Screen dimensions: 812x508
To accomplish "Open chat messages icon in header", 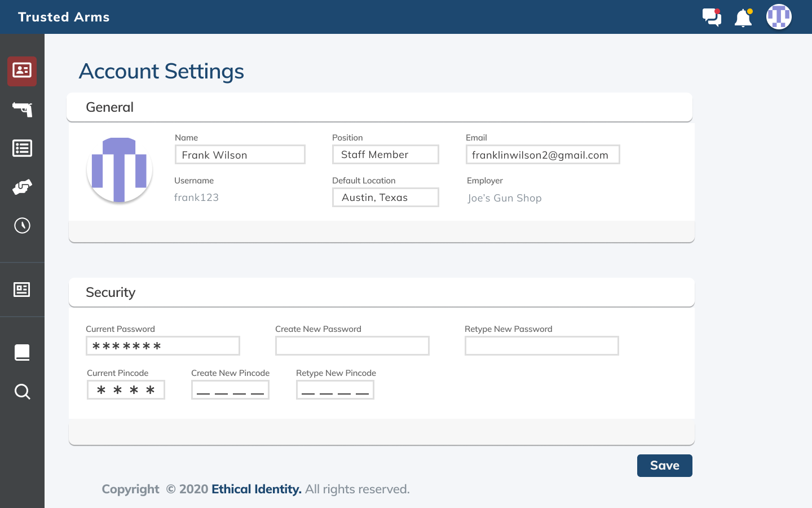I will tap(712, 17).
